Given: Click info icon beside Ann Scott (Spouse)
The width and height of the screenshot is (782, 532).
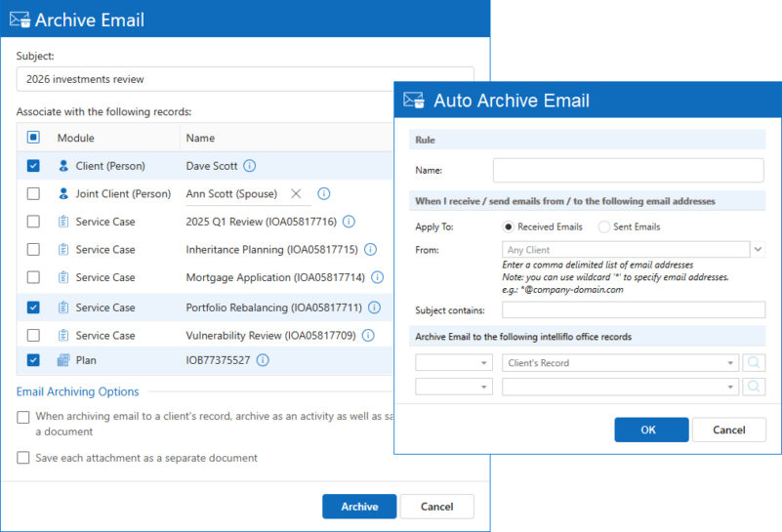Looking at the screenshot, I should tap(324, 193).
